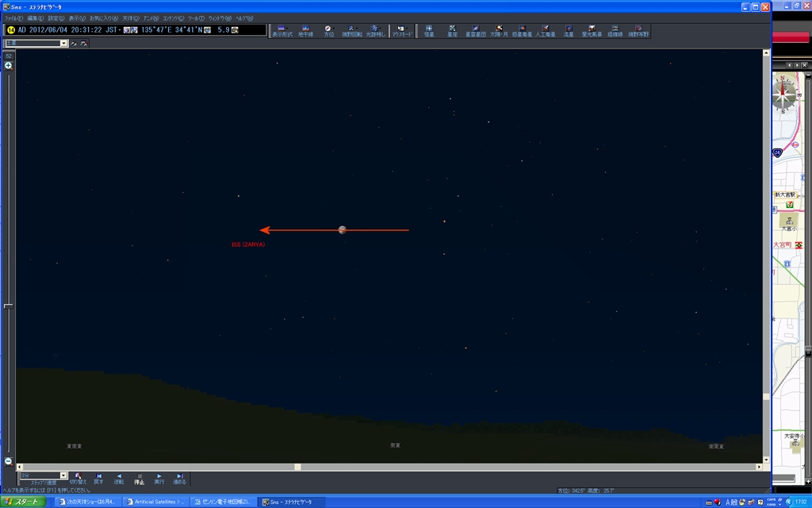This screenshot has height=508, width=812.
Task: Toggle the 惑星衛星 (planet satellites) display
Action: pos(522,30)
